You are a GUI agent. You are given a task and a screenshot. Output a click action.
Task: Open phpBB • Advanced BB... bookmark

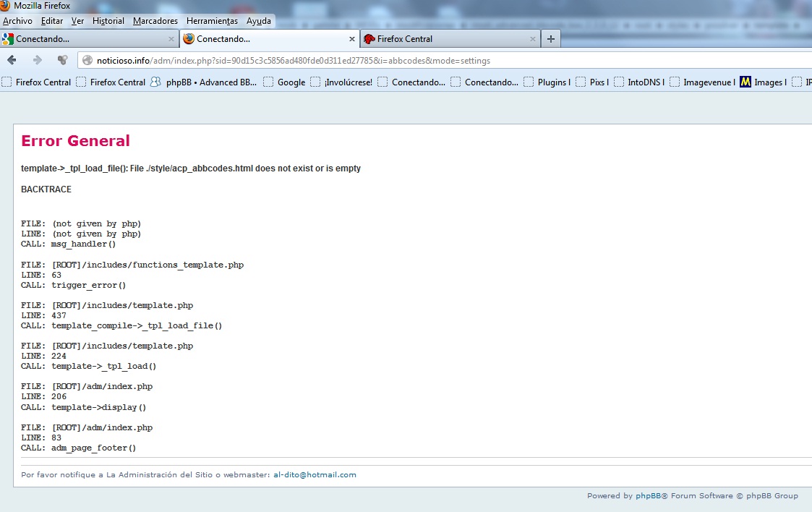pyautogui.click(x=203, y=82)
